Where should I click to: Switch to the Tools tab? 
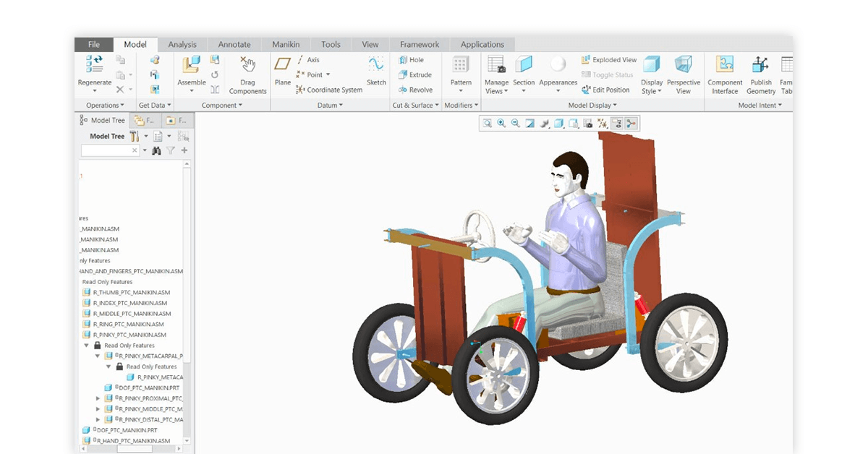tap(331, 44)
